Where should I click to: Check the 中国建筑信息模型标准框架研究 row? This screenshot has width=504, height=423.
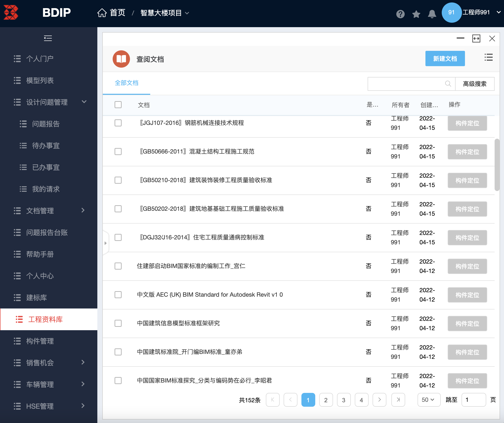point(118,323)
